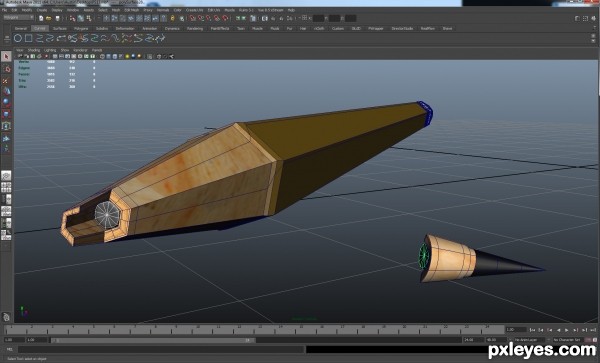The image size is (600, 363).
Task: Activate the Universal Manipulator tool
Action: [6, 126]
